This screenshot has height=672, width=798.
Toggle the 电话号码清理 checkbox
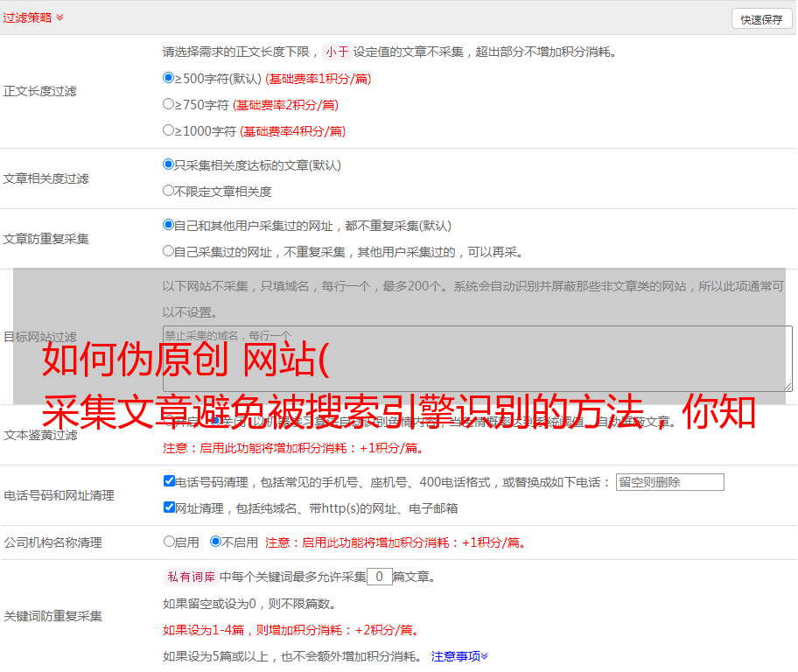tap(169, 481)
